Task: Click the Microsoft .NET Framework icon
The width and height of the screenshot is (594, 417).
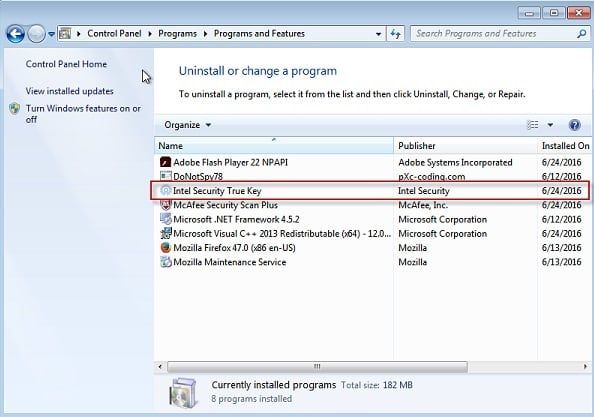Action: pyautogui.click(x=166, y=219)
